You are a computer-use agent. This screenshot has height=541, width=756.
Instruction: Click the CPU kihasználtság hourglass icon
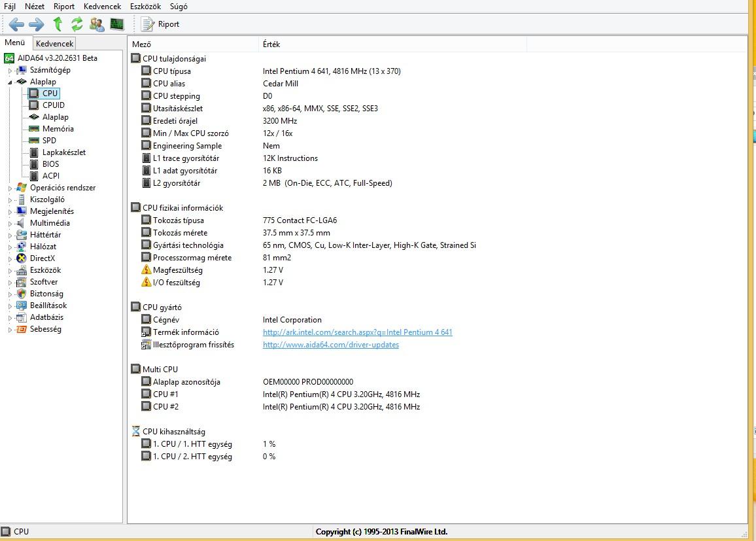click(x=136, y=431)
